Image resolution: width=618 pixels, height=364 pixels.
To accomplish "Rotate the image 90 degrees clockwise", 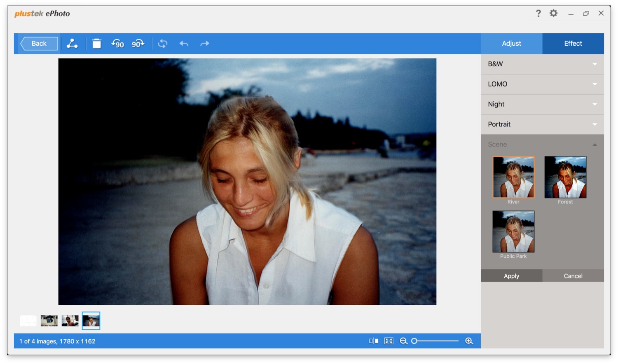I will pyautogui.click(x=138, y=44).
